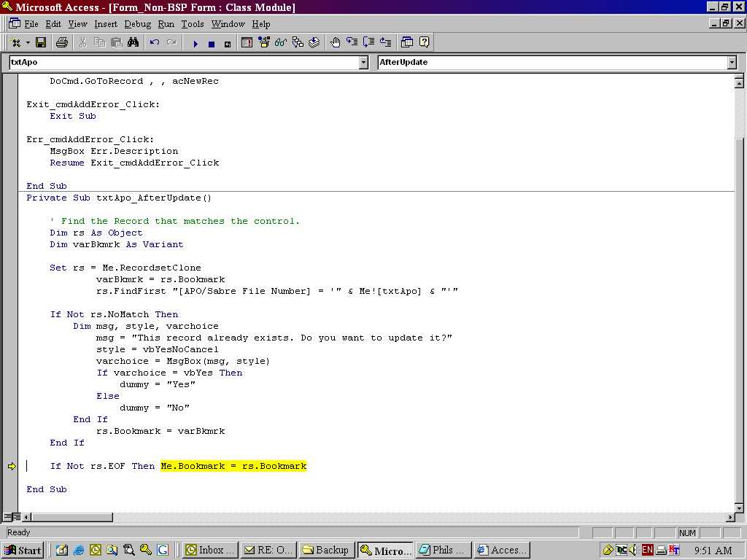Click the Windows Start button
Viewport: 747px width, 560px height.
23,550
